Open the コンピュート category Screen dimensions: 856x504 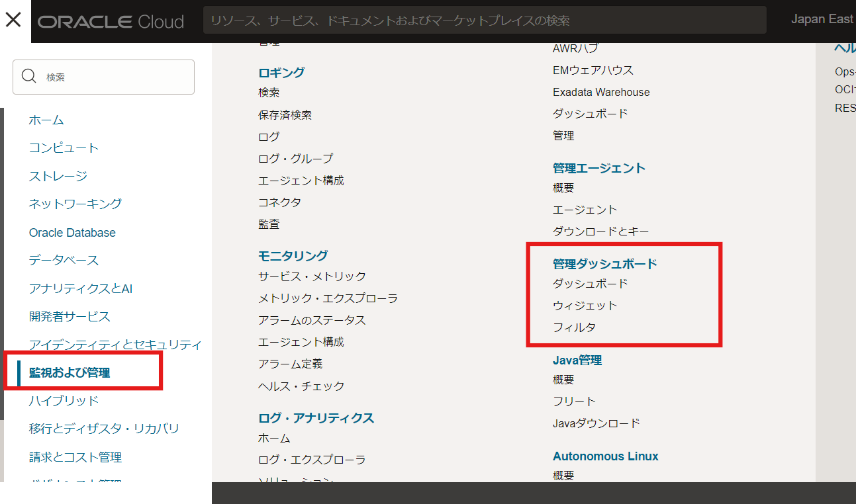coord(64,148)
